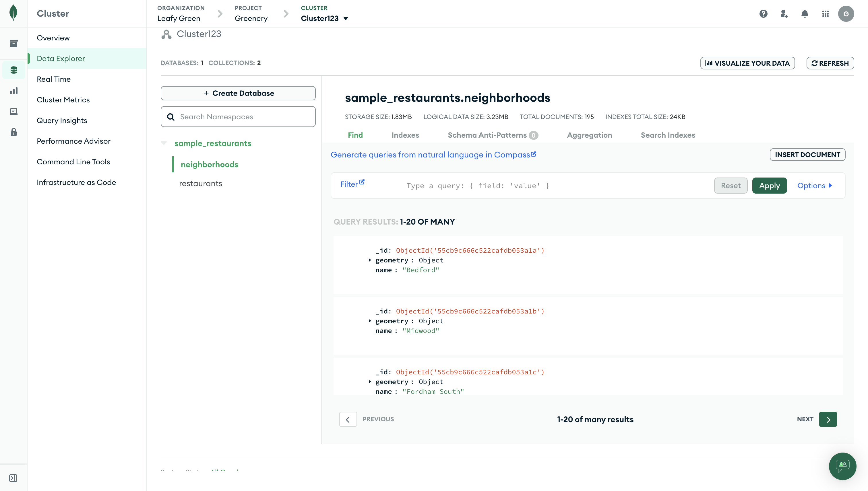Open the help question mark icon
The height and width of the screenshot is (491, 868).
tap(764, 13)
